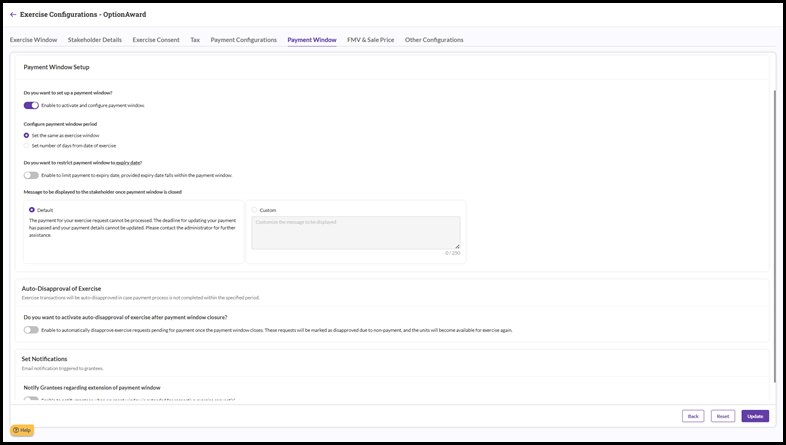Open the Other Configurations tab
This screenshot has width=786, height=445.
tap(434, 40)
